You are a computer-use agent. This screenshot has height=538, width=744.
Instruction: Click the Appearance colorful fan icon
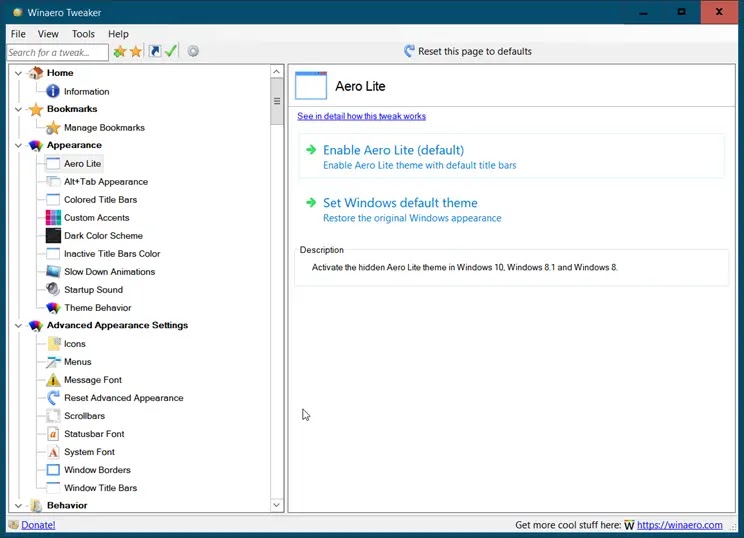[36, 145]
